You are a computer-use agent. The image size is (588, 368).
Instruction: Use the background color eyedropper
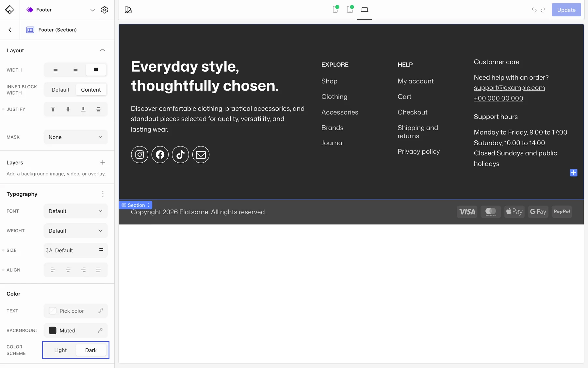point(100,330)
